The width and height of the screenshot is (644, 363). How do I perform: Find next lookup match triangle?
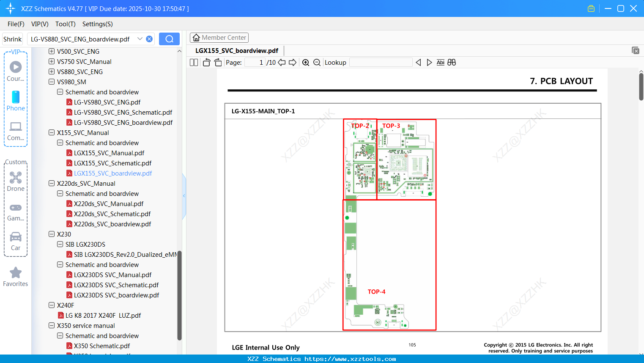[429, 63]
